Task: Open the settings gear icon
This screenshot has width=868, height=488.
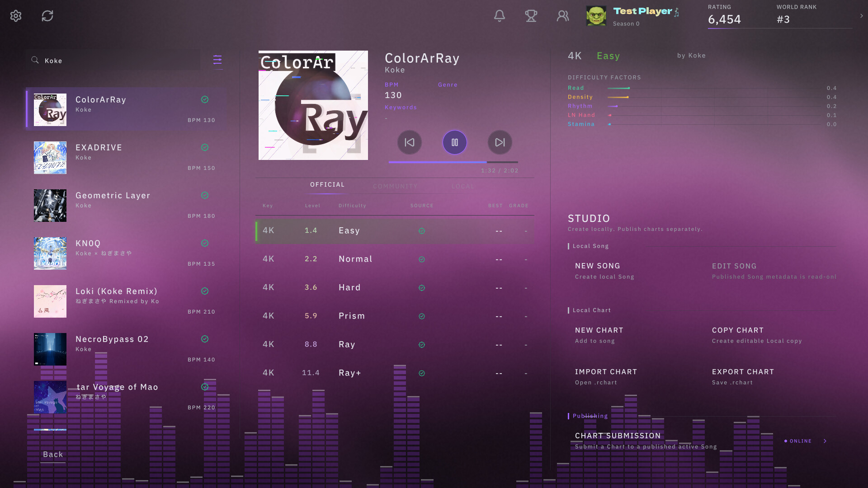Action: pos(16,16)
